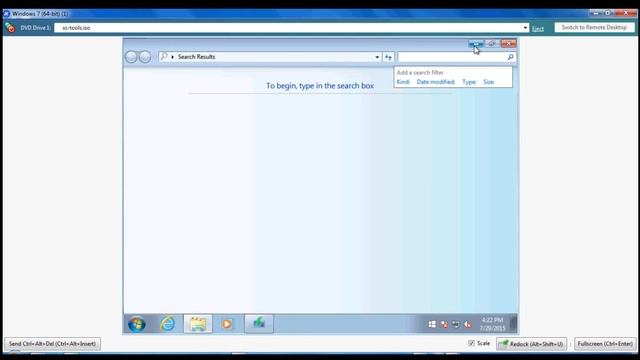This screenshot has height=360, width=640.
Task: Close the Explorer search window
Action: click(x=509, y=43)
